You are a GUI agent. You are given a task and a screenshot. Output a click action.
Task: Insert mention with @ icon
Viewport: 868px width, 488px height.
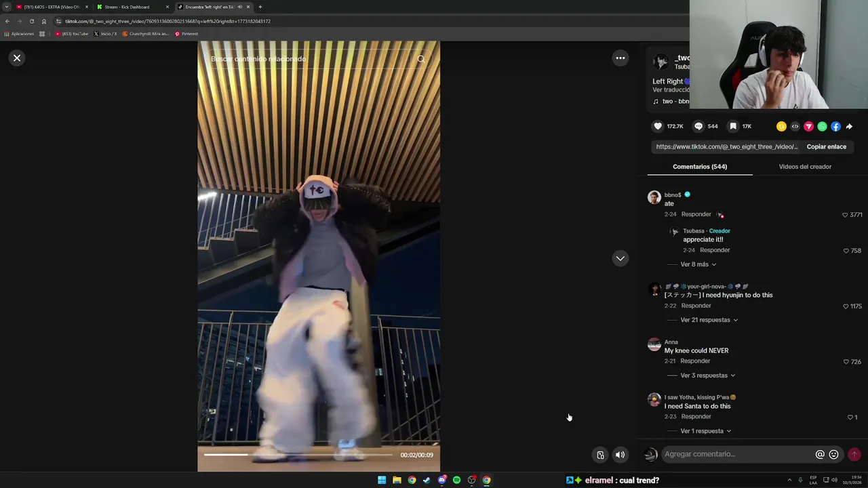point(820,455)
